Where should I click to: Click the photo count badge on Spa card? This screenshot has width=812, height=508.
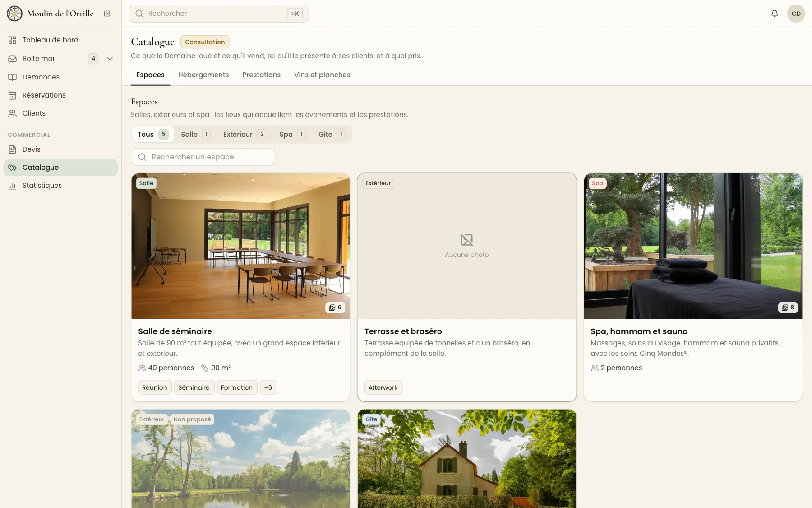(788, 308)
